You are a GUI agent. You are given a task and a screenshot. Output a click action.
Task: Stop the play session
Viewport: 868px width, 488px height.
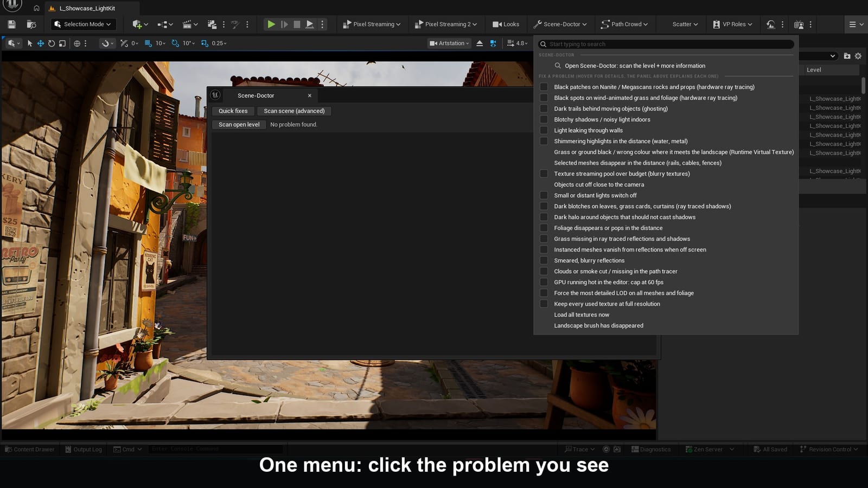297,24
